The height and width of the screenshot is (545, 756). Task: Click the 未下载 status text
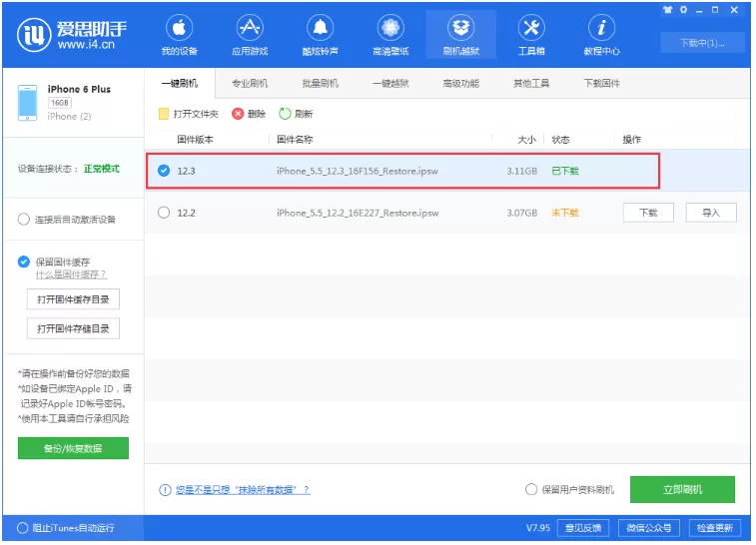coord(565,214)
